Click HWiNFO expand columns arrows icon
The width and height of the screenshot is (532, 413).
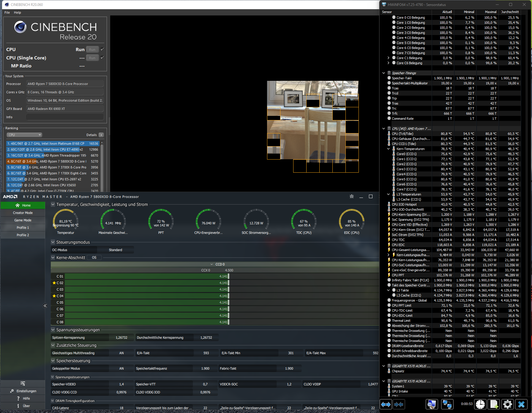tap(386, 404)
